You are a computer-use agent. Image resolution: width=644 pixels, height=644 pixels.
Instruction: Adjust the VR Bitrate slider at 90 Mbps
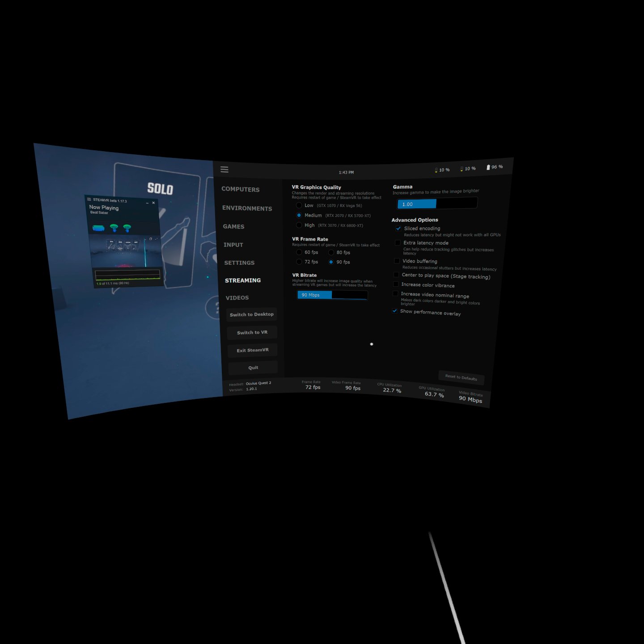click(332, 295)
